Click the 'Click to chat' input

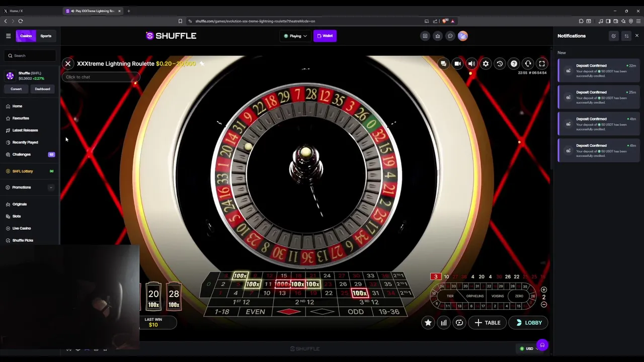[101, 77]
